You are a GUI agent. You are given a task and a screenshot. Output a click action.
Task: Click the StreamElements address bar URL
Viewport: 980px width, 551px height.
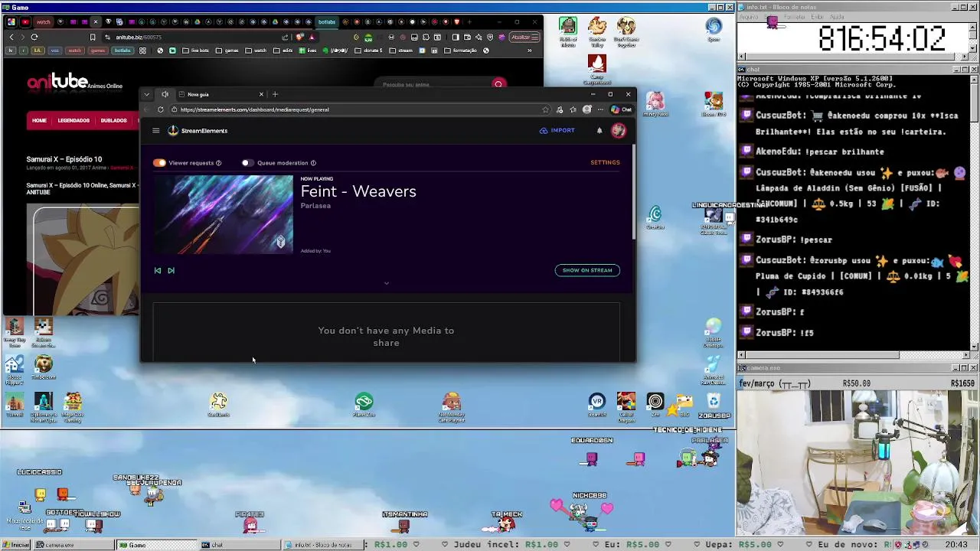pyautogui.click(x=255, y=109)
